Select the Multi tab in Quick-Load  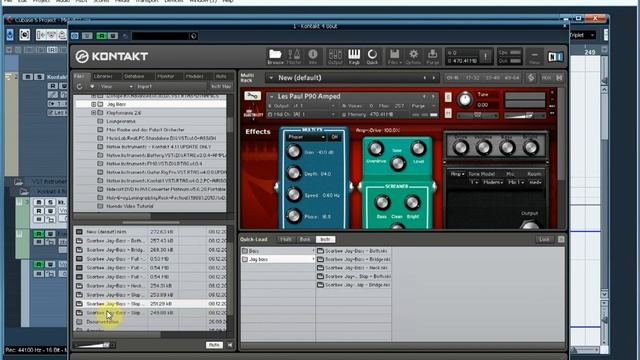click(x=286, y=239)
